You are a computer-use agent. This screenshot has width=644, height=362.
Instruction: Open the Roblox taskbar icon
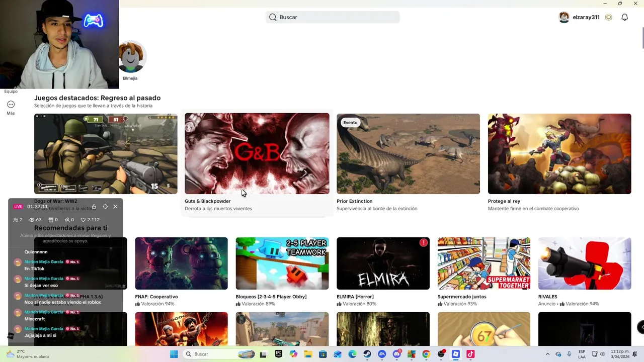(455, 354)
